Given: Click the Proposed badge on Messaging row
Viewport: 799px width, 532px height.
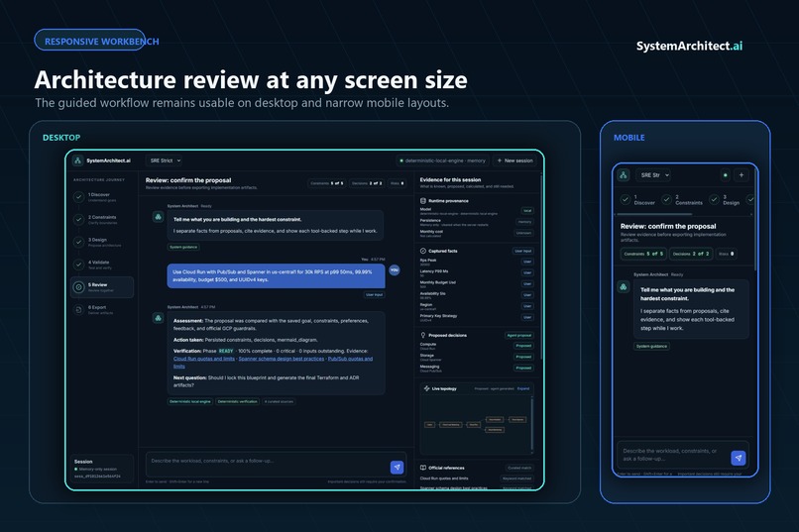Looking at the screenshot, I should 523,369.
